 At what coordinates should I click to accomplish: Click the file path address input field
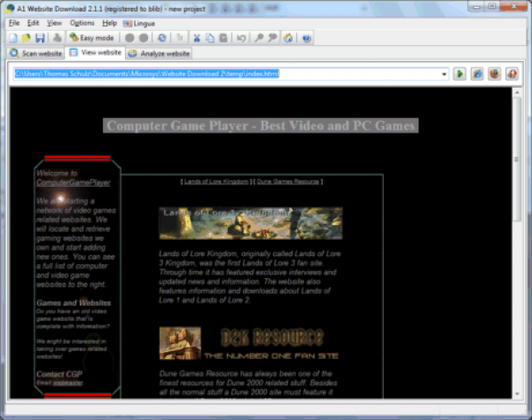(x=222, y=73)
